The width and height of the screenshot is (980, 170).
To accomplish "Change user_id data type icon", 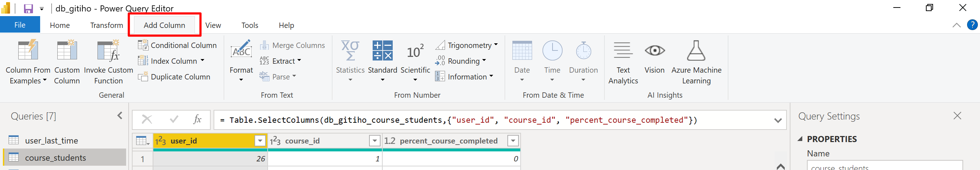I will (x=161, y=141).
